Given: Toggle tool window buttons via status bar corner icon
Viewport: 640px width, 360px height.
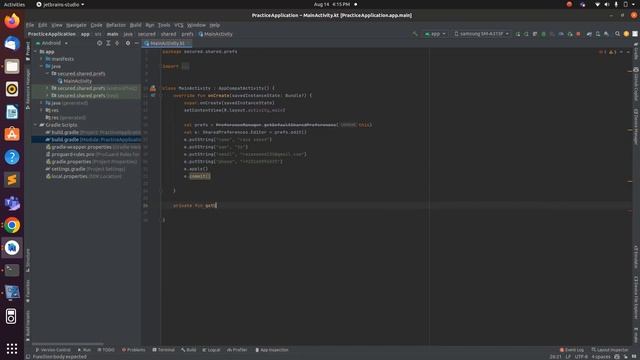Looking at the screenshot, I should tap(28, 357).
